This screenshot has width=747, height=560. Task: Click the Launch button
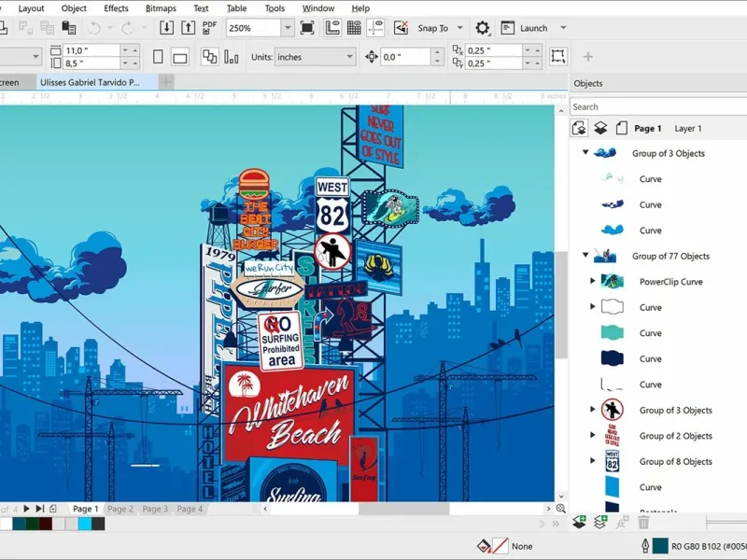coord(533,28)
